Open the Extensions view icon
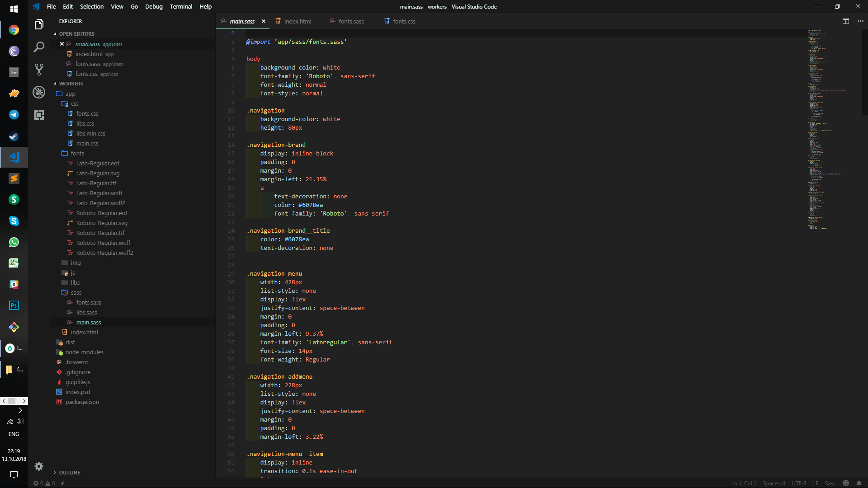 pyautogui.click(x=39, y=115)
